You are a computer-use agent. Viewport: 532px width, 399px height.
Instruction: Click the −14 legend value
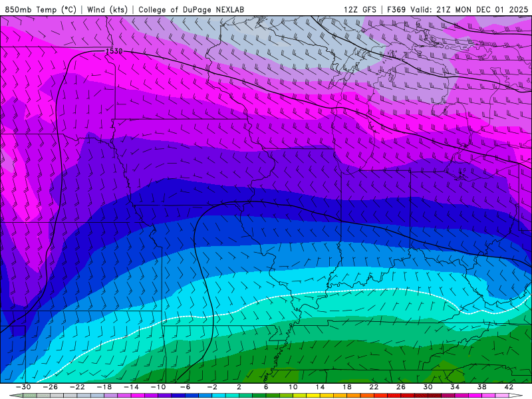(131, 387)
